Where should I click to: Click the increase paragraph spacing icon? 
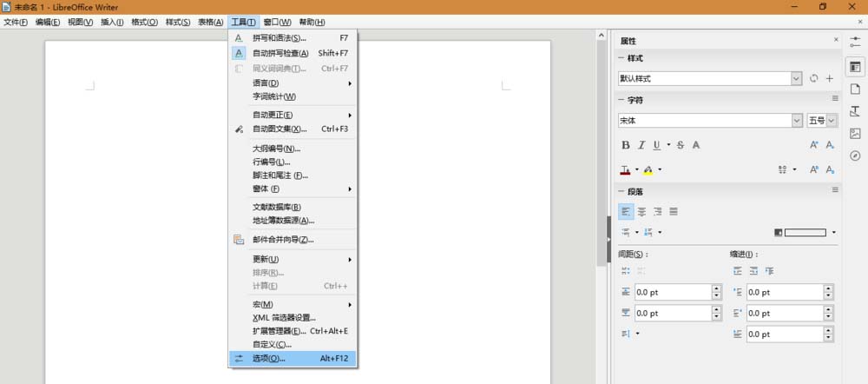626,271
